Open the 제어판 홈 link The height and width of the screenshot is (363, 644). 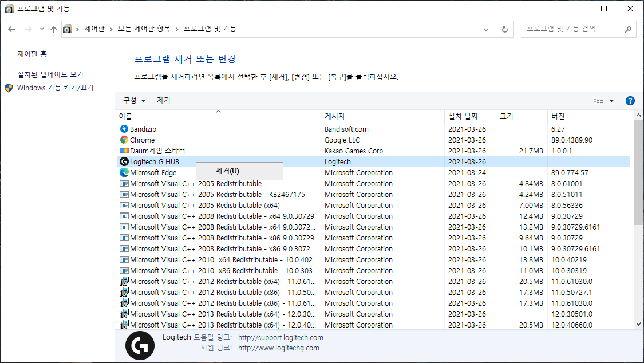[x=32, y=54]
